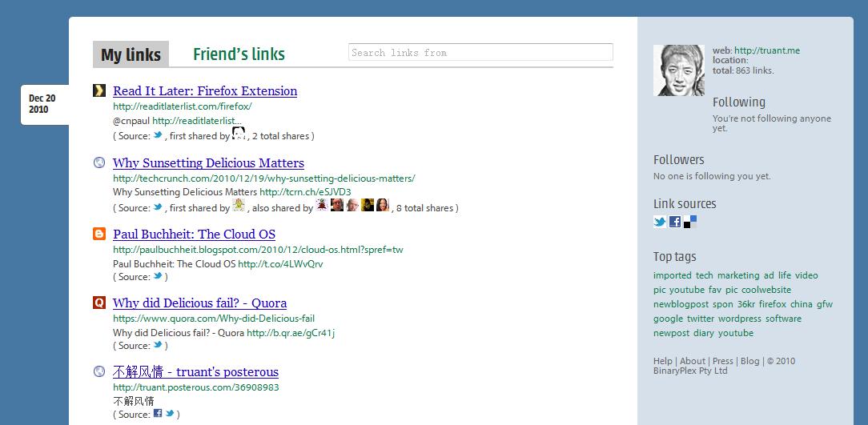The height and width of the screenshot is (425, 868).
Task: Click first-sharer avatar in Why Sunsetting Delicious entry
Action: click(239, 205)
